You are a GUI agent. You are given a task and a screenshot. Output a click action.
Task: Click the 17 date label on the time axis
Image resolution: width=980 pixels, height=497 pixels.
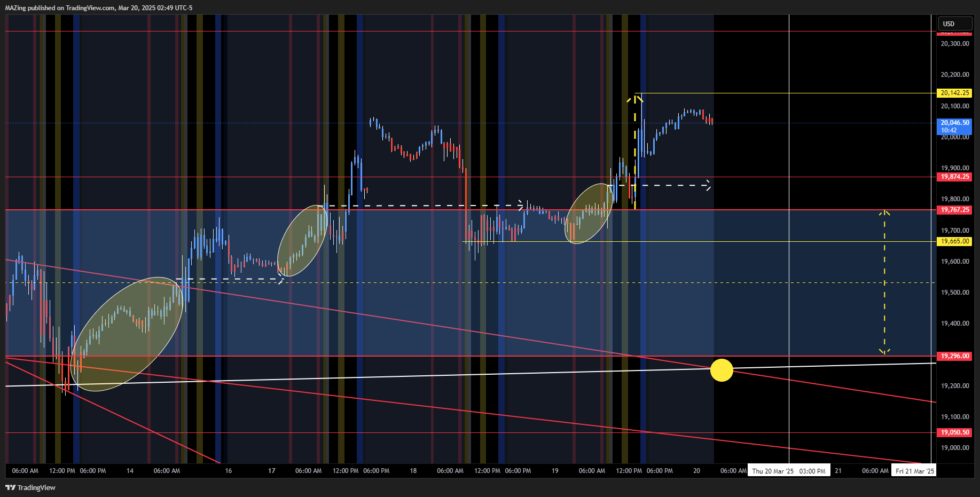pyautogui.click(x=272, y=471)
